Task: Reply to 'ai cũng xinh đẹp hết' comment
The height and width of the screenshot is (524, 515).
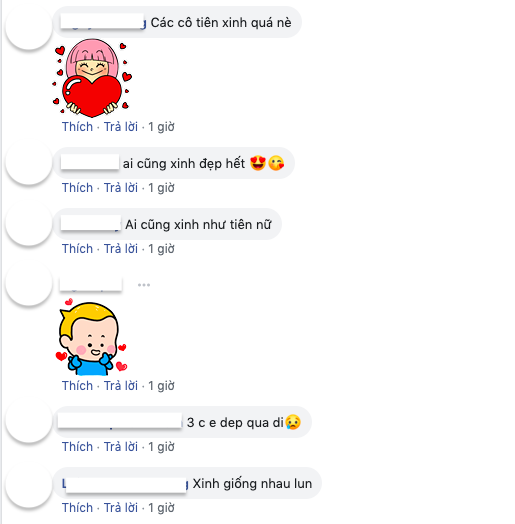Action: [121, 188]
